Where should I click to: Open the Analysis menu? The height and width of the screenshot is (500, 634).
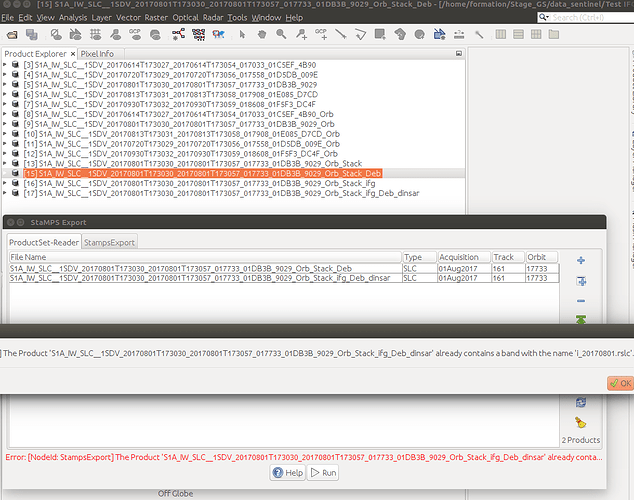[x=73, y=18]
